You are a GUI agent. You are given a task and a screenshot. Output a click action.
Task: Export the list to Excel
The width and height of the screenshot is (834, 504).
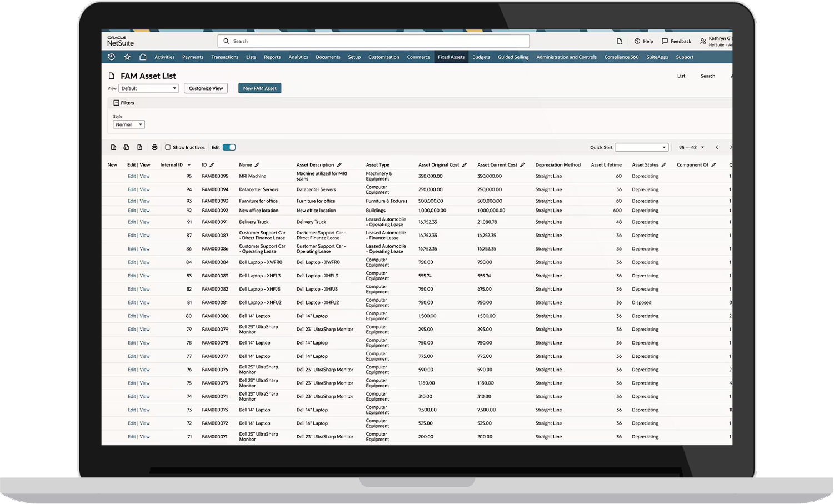pyautogui.click(x=127, y=147)
